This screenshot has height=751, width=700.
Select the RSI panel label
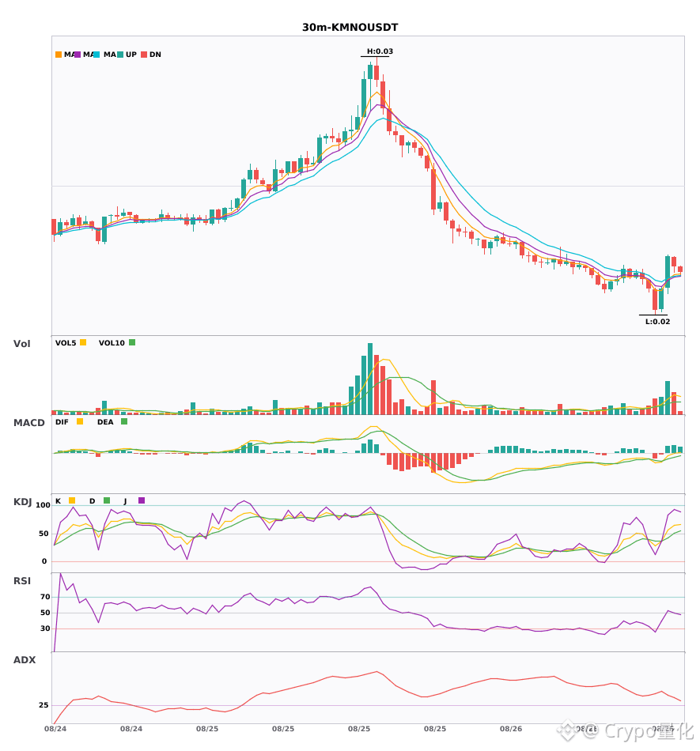point(22,581)
